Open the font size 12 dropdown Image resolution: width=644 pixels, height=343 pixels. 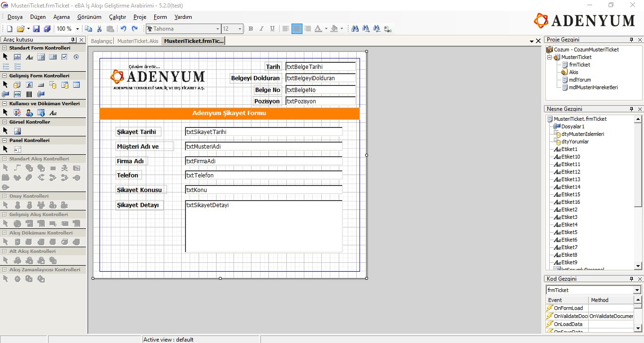pyautogui.click(x=240, y=29)
